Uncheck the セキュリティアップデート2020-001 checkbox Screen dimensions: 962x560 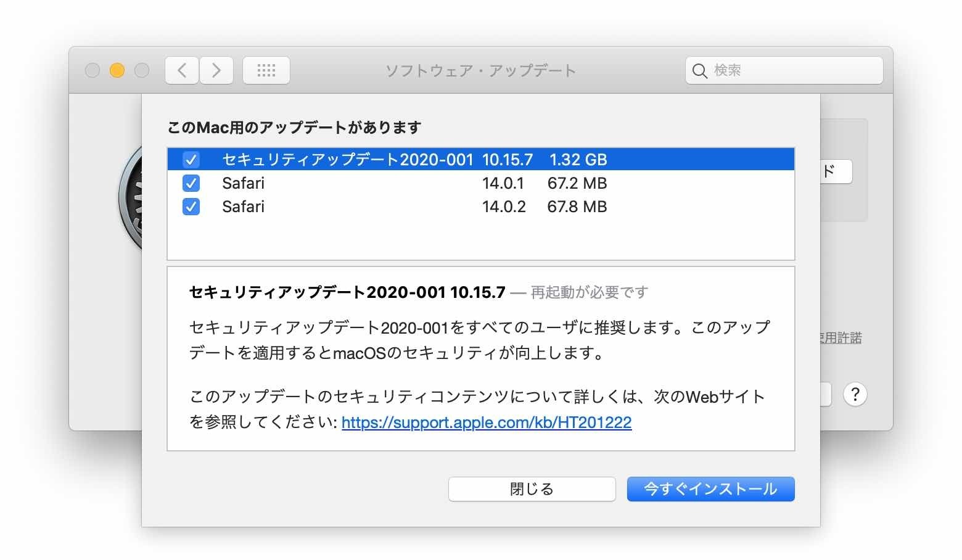coord(191,160)
